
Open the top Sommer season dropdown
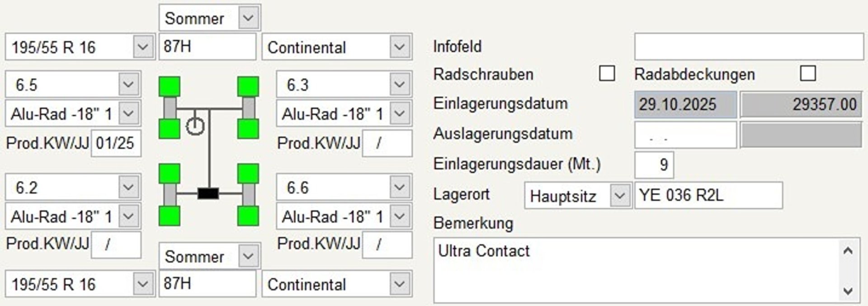(248, 18)
